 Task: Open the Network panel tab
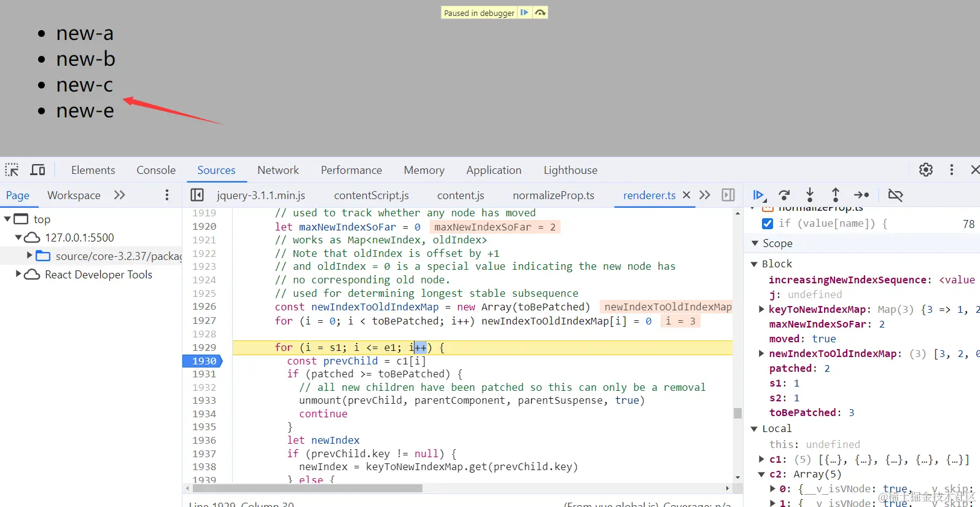coord(278,170)
